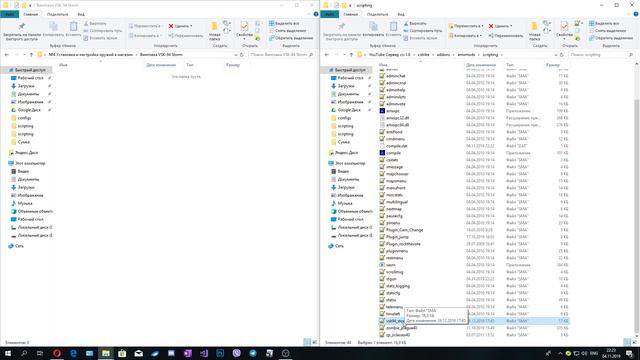This screenshot has height=360, width=640.
Task: Select the stats_logging file
Action: point(398,286)
